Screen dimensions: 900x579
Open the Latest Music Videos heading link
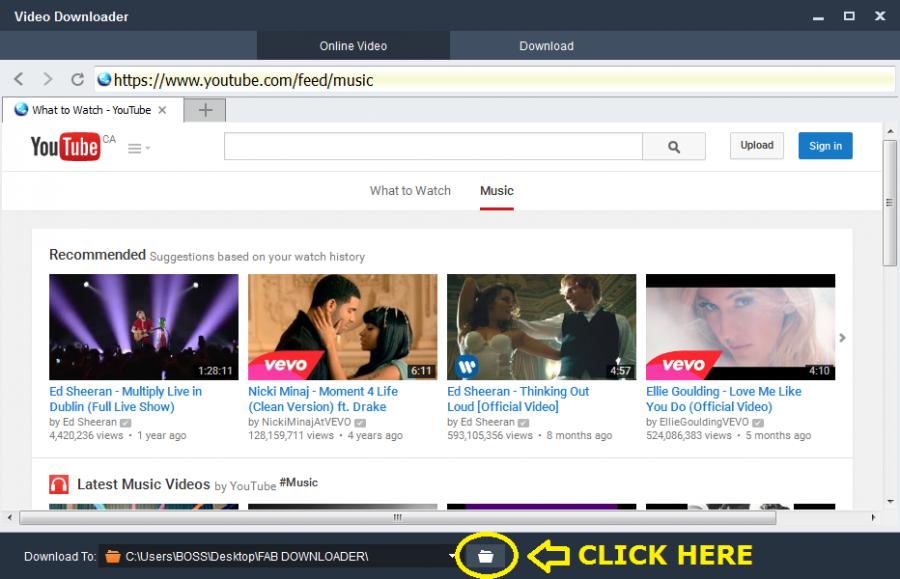(143, 484)
